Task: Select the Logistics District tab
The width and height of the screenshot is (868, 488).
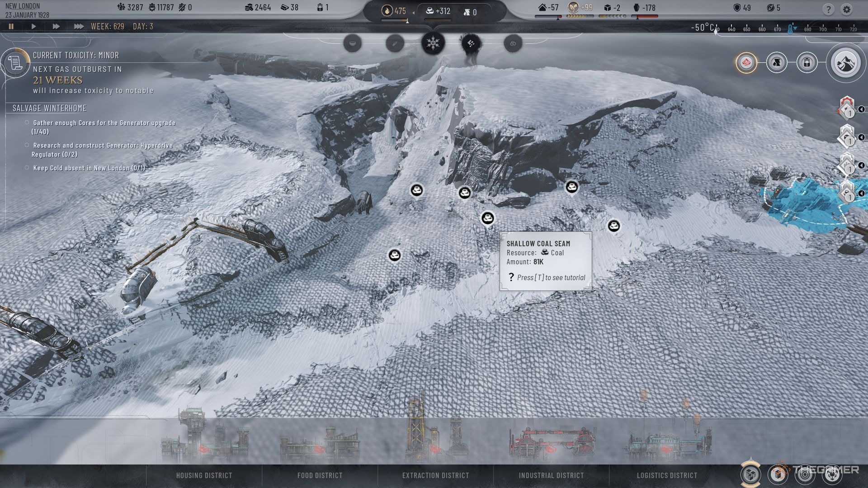Action: point(667,475)
